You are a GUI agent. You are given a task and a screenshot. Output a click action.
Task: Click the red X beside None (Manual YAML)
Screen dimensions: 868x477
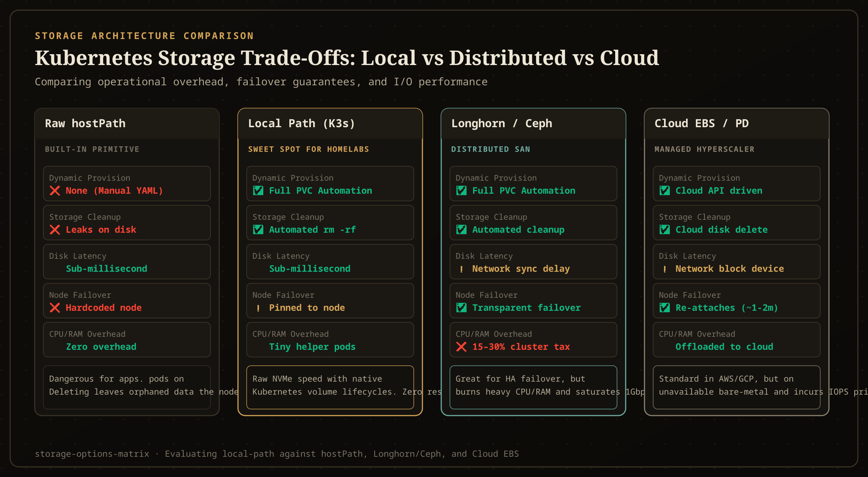tap(55, 191)
